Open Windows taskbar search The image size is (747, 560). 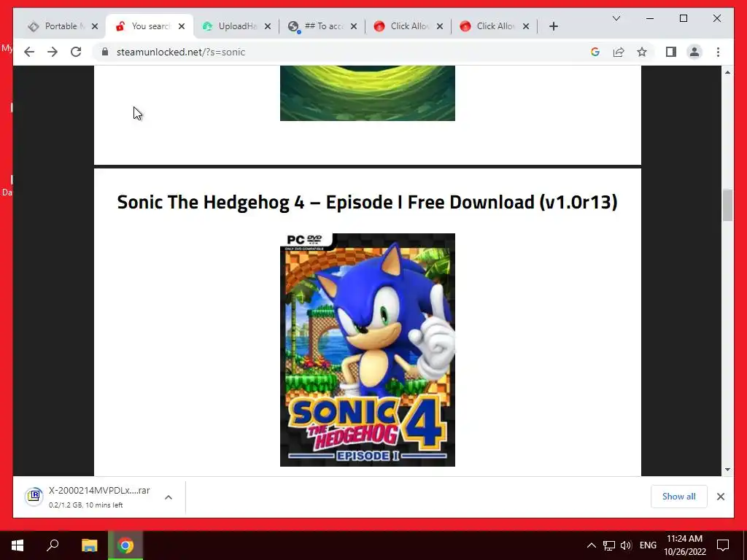53,545
